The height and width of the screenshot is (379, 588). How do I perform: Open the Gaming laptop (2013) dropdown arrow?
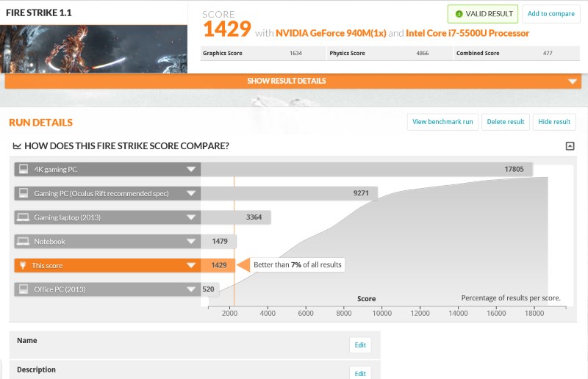pos(191,217)
